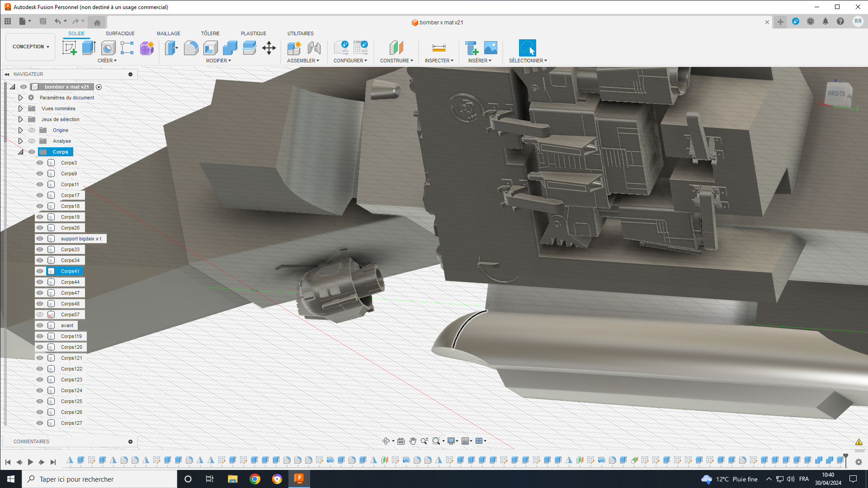Switch to the SURFACIQUE tab
The image size is (868, 488).
coord(120,33)
